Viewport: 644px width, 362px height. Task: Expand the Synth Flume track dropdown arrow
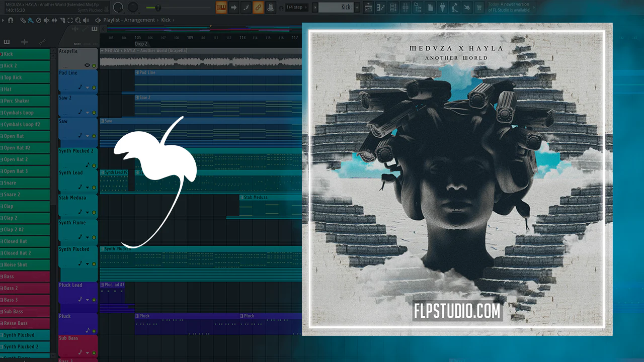click(x=88, y=237)
